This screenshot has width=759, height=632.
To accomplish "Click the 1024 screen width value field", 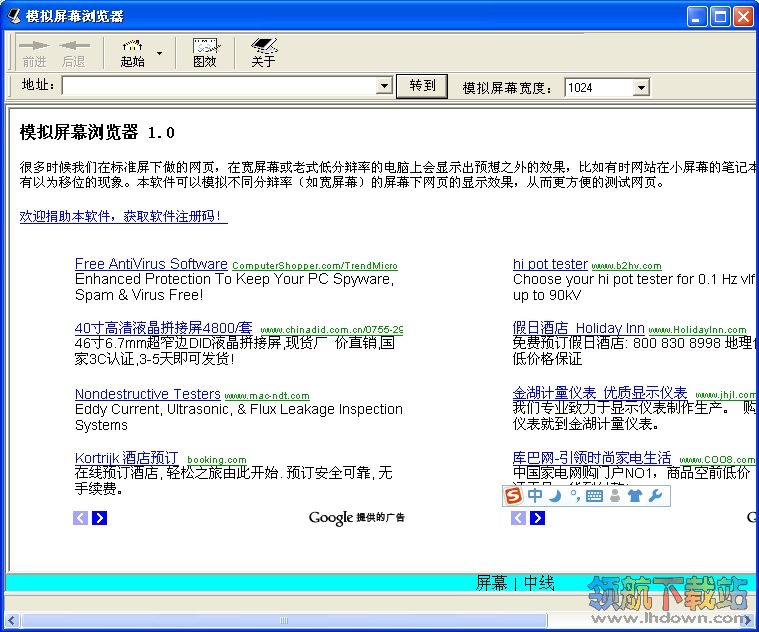I will coord(599,88).
